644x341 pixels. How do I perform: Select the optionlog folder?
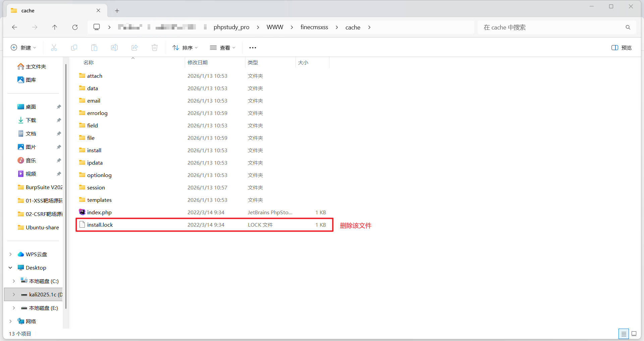[x=203, y=175]
